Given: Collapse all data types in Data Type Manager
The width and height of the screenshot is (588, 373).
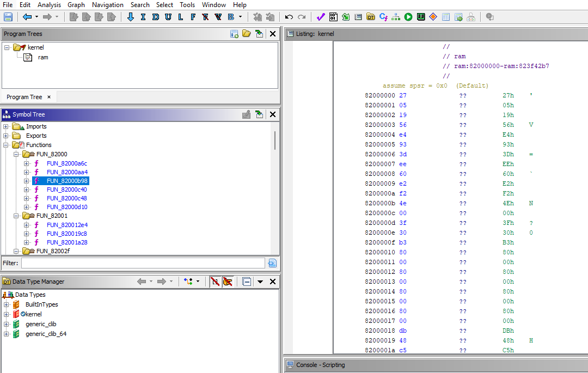Looking at the screenshot, I should click(247, 282).
